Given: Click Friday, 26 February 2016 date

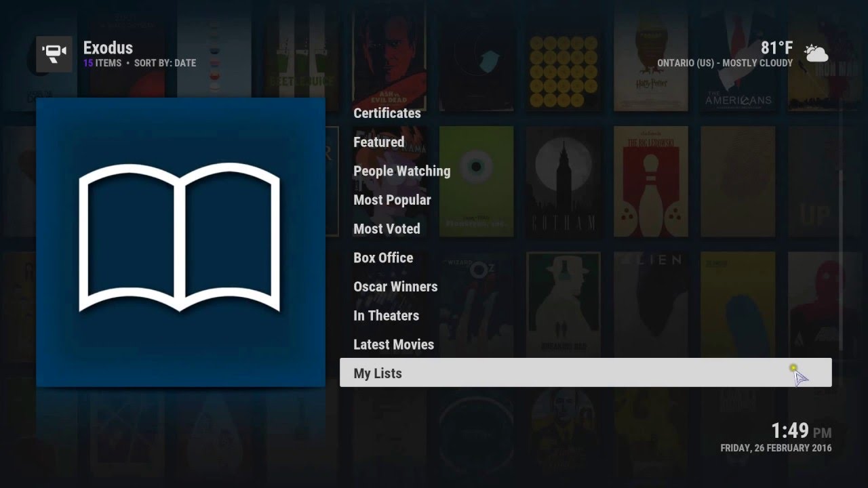Looking at the screenshot, I should point(776,448).
